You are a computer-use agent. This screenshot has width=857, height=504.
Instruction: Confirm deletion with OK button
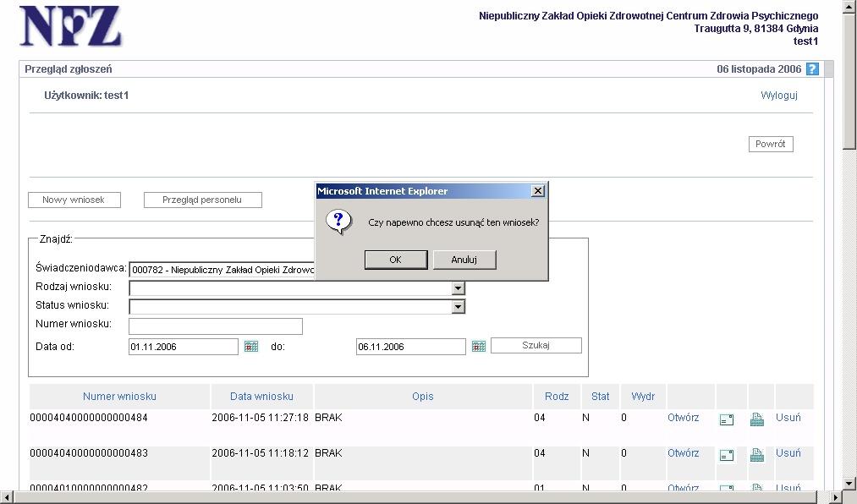(396, 260)
